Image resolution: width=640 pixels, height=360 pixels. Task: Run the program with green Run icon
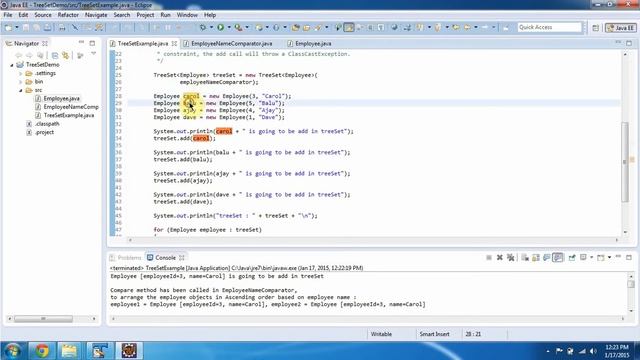(220, 27)
